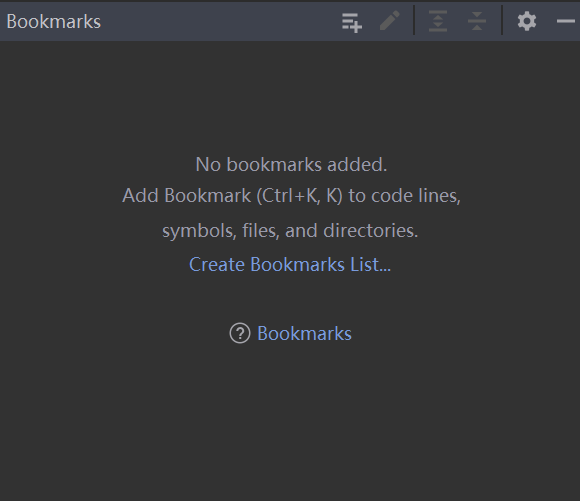Viewport: 580px width, 501px height.
Task: Click the Edit pencil icon
Action: [x=390, y=21]
